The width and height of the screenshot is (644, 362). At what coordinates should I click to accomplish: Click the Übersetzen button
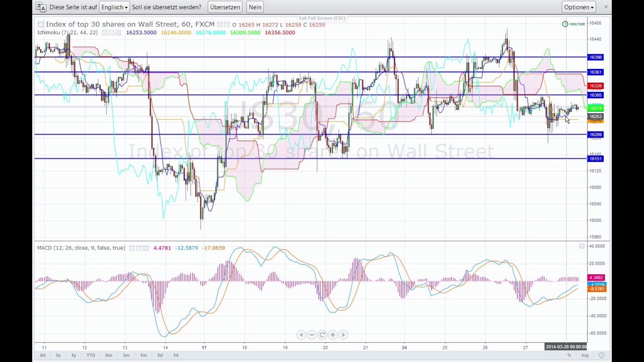pyautogui.click(x=225, y=7)
